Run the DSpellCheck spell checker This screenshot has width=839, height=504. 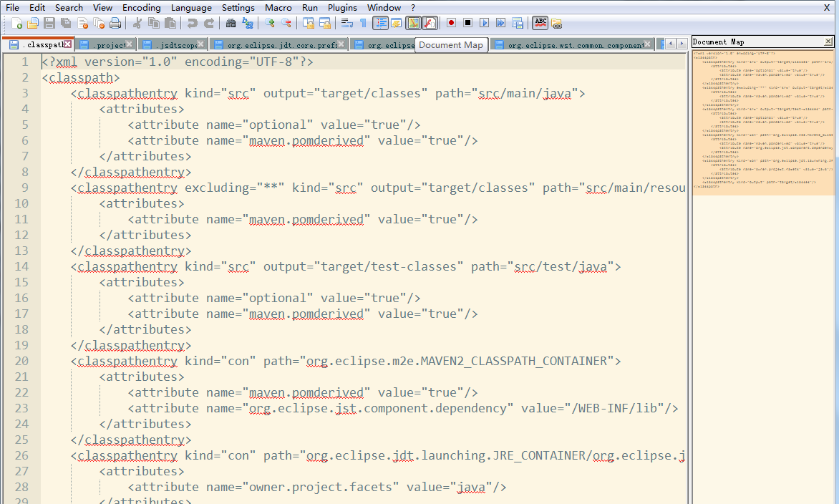point(540,23)
